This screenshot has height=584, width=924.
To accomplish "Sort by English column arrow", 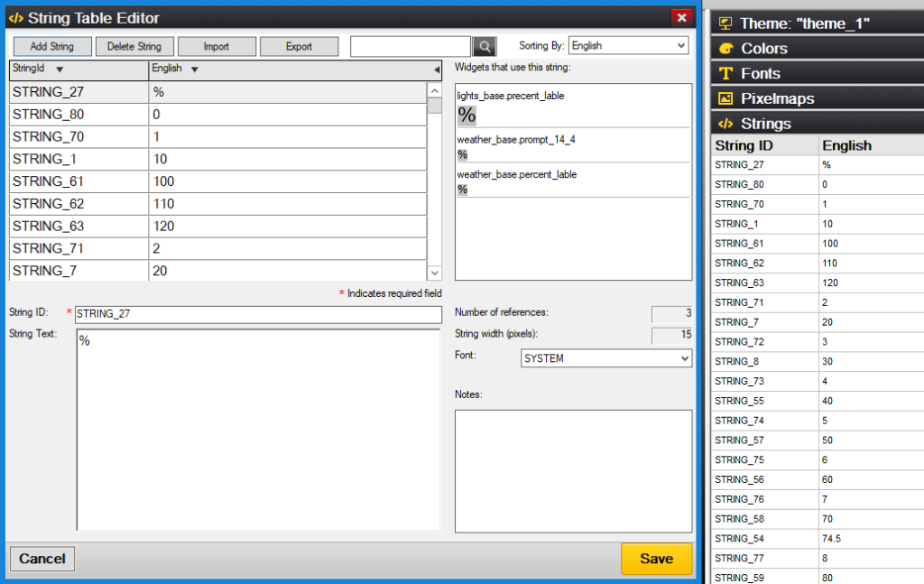I will 194,70.
